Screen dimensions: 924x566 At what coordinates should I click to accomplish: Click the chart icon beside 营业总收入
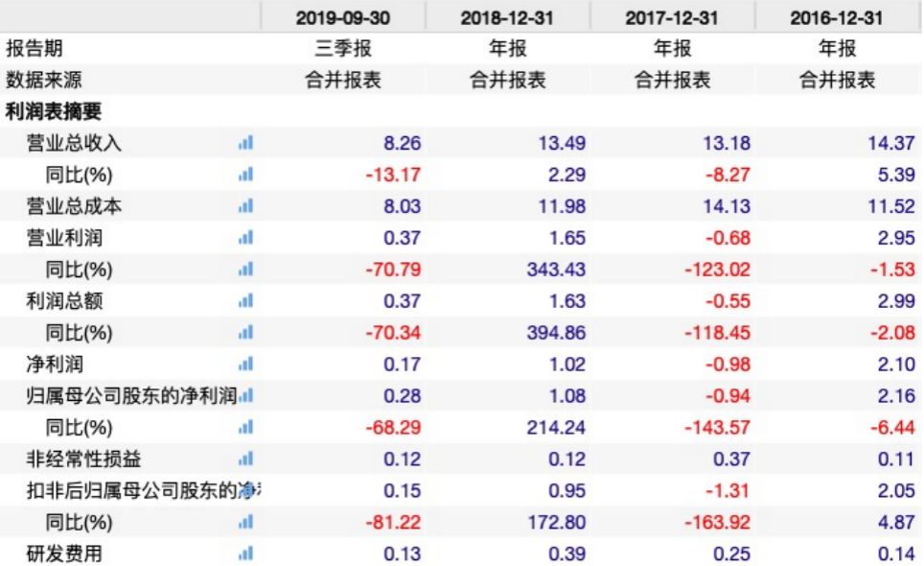[245, 144]
